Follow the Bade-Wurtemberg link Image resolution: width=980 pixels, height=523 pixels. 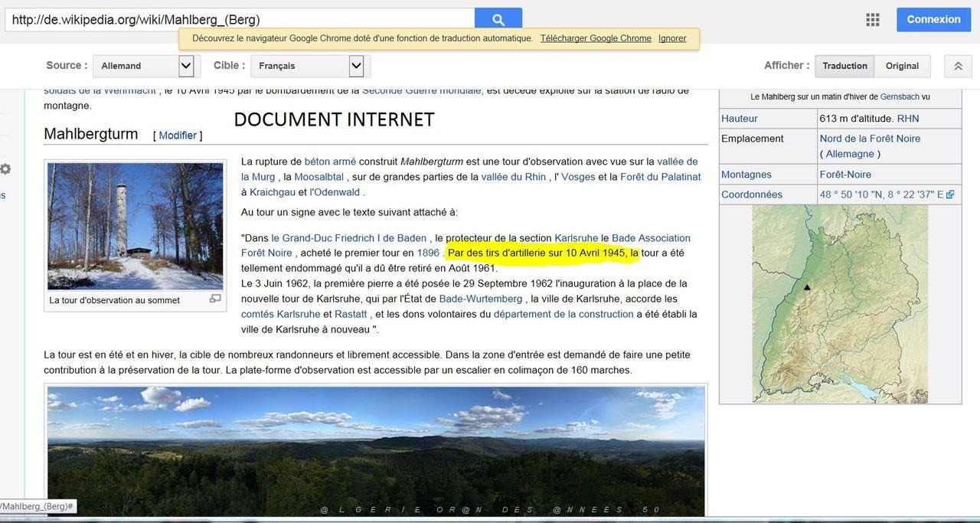[x=481, y=299]
